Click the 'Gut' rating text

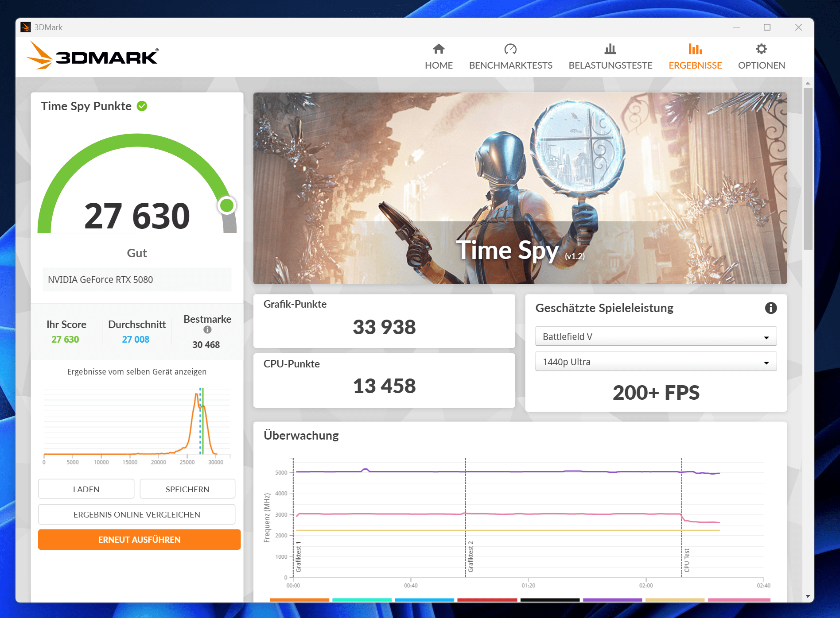(x=137, y=253)
